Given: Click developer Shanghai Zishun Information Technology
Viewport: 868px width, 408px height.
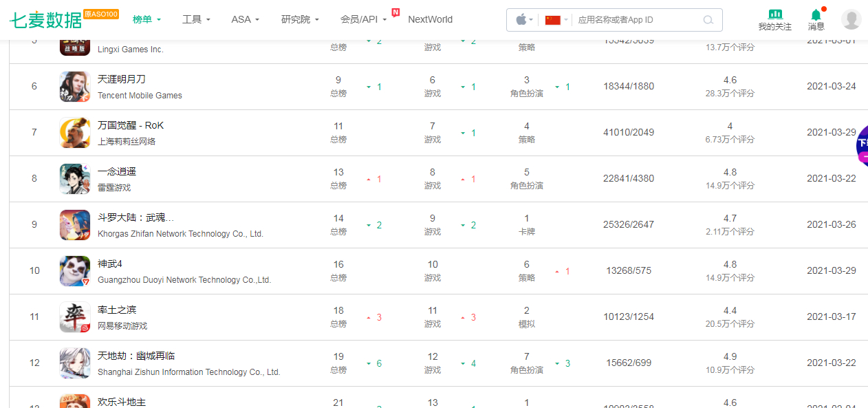Looking at the screenshot, I should (189, 372).
